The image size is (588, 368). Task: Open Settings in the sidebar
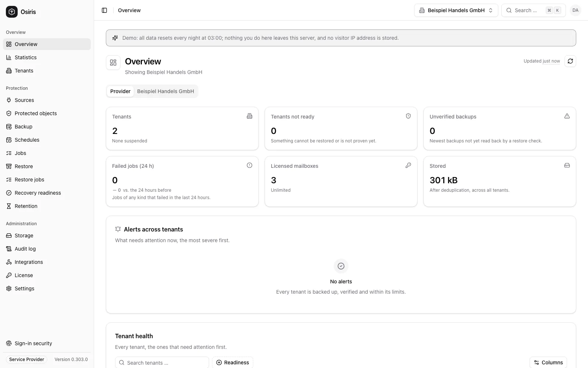click(47, 289)
